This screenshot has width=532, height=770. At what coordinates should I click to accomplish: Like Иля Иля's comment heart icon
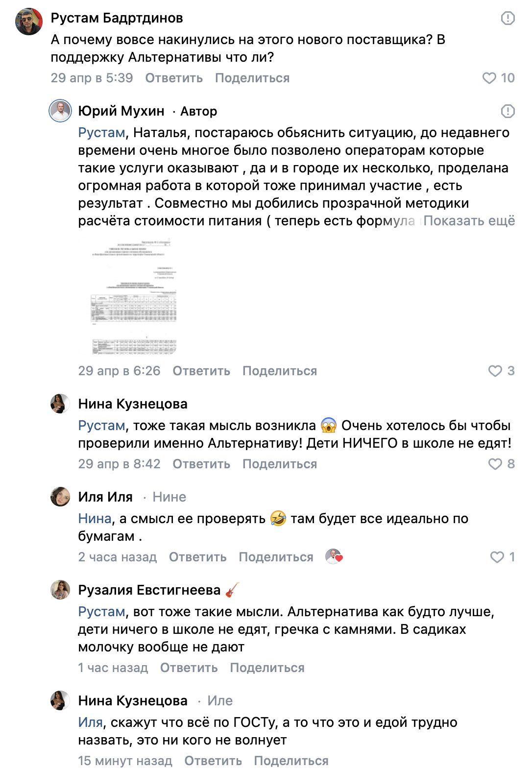(497, 557)
